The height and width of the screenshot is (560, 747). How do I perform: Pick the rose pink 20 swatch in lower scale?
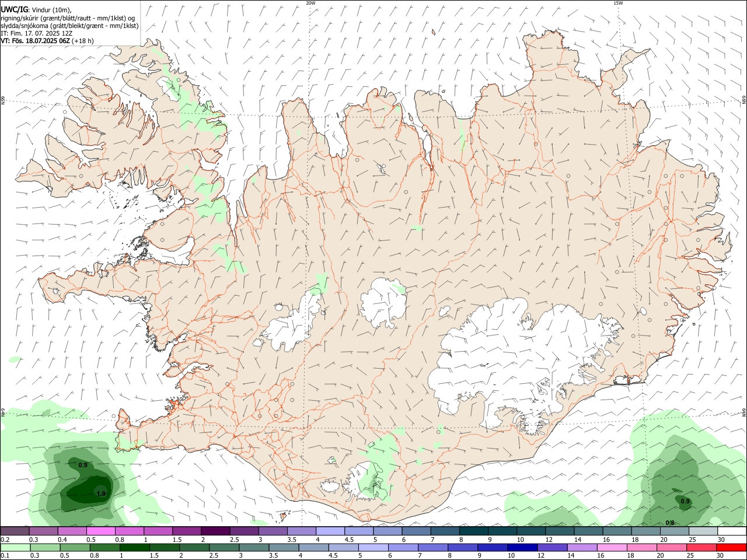[x=671, y=547]
